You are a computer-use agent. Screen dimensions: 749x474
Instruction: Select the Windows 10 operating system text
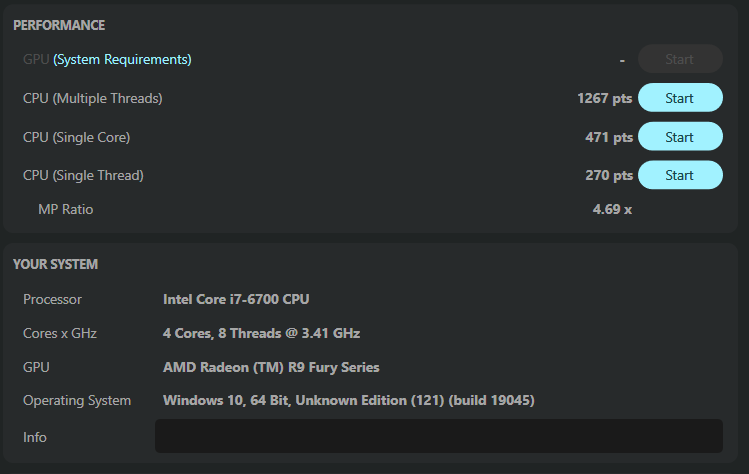click(349, 401)
